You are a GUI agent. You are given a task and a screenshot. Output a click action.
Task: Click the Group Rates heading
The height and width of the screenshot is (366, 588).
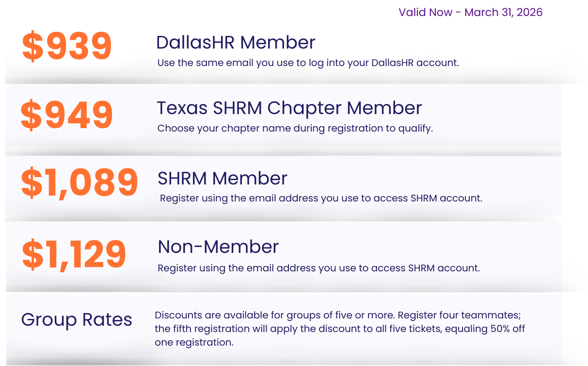tap(77, 320)
